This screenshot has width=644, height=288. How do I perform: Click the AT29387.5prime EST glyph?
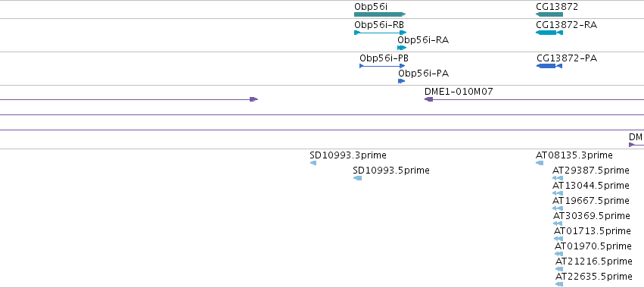pos(557,178)
